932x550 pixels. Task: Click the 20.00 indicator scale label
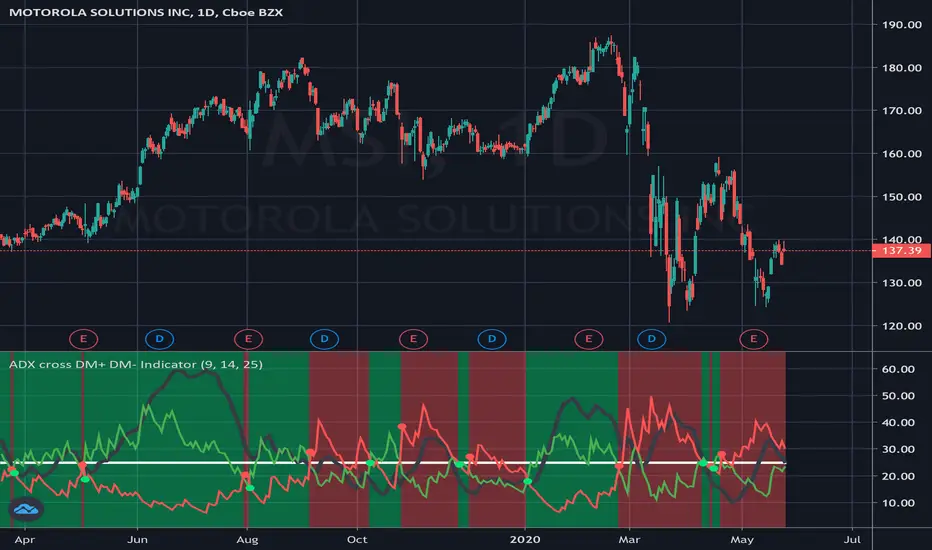point(898,476)
